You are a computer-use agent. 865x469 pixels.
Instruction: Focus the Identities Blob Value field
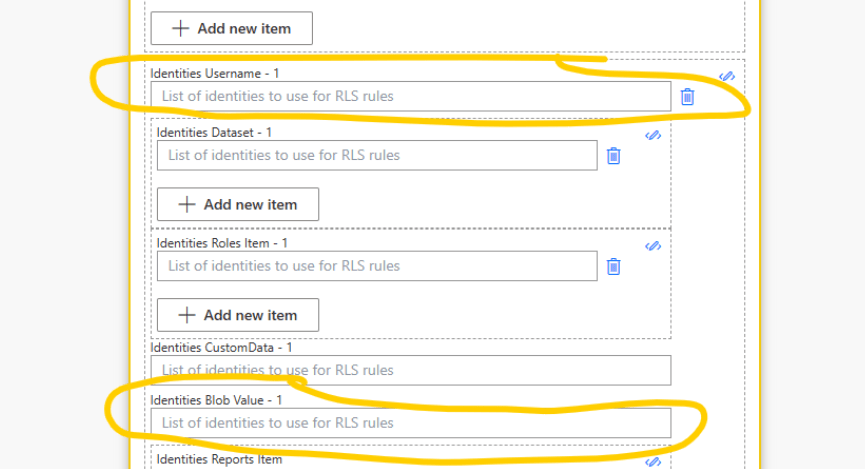(x=410, y=423)
